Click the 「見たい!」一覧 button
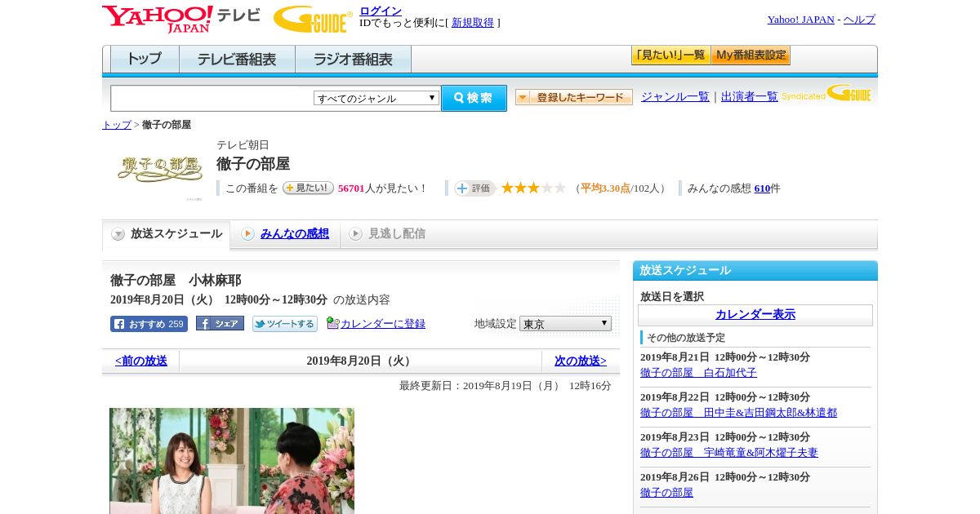This screenshot has height=514, width=980. click(x=671, y=55)
